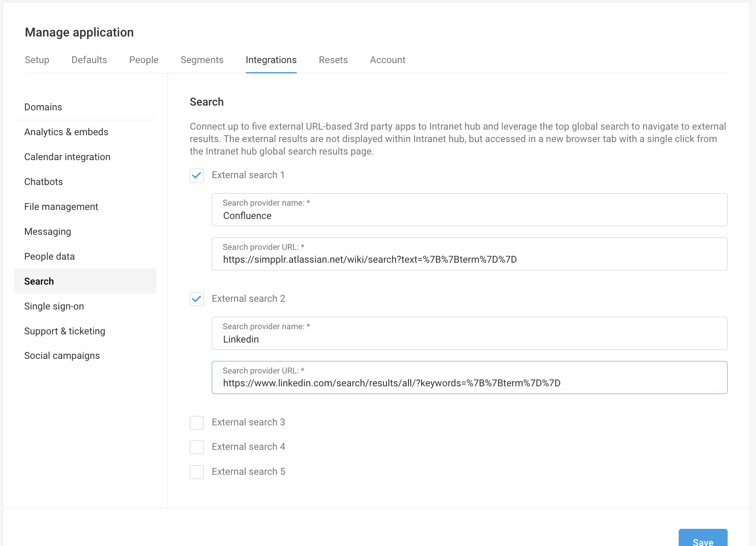Open Calendar integration settings
756x546 pixels.
[x=67, y=157]
